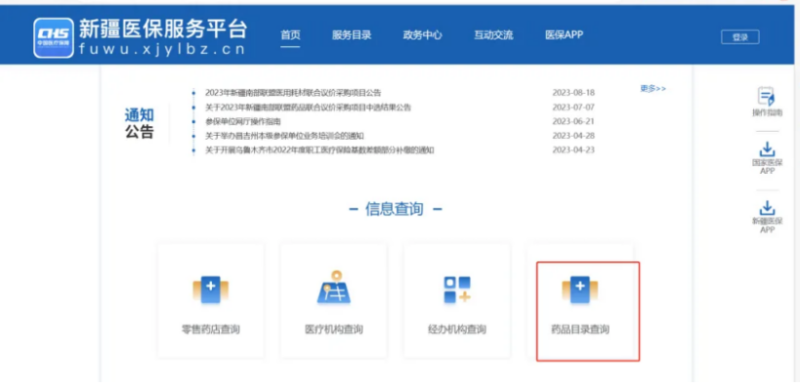Screen dimensions: 800x388
Task: Open the 服务目录 menu item
Action: [x=352, y=35]
